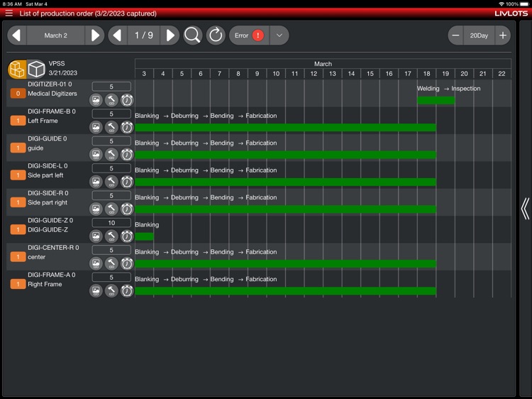Open stopwatch for DIGI-SIDE-R

click(127, 209)
